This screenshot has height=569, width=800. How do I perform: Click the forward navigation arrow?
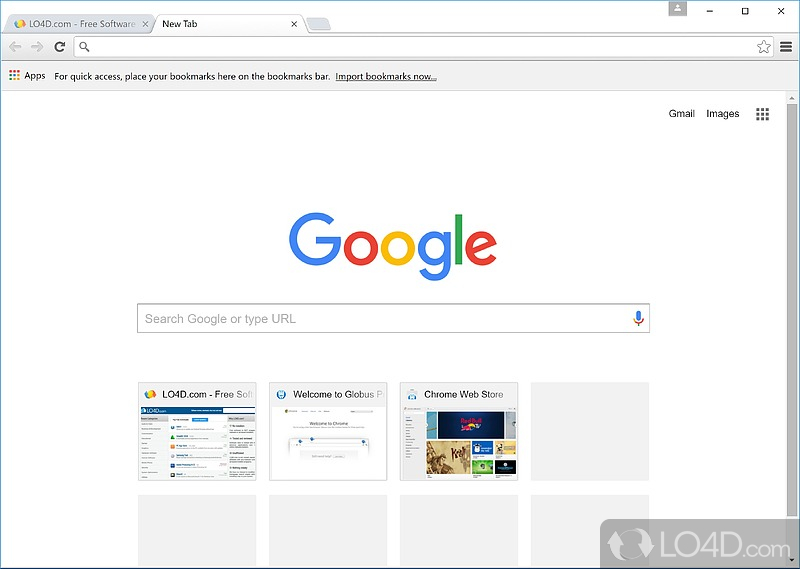(37, 47)
